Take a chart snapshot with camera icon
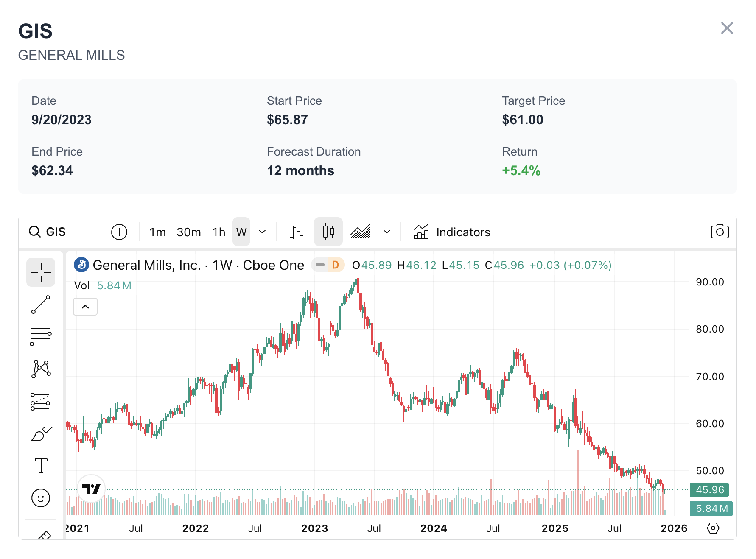Image resolution: width=756 pixels, height=559 pixels. 720,232
